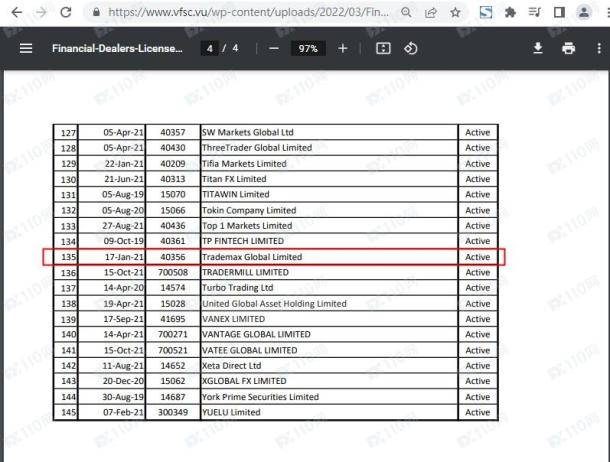610x462 pixels.
Task: Open PDF sidebar hamburger menu
Action: (x=26, y=48)
